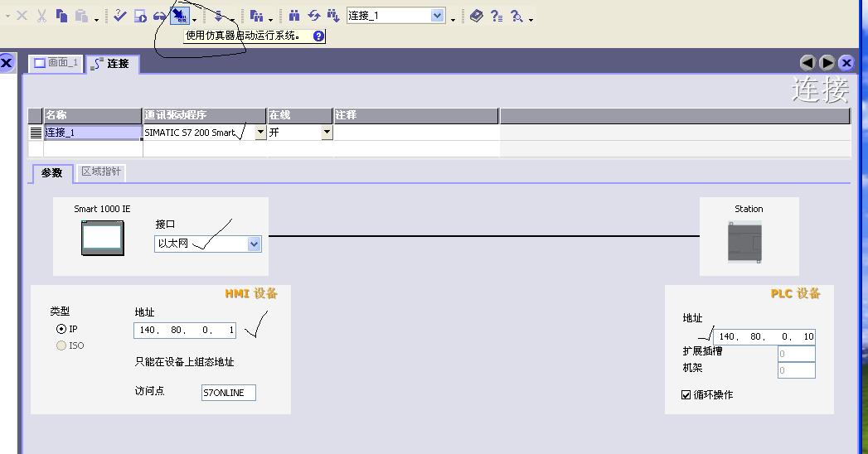Open the 参数 tab
The width and height of the screenshot is (868, 454).
coord(52,173)
